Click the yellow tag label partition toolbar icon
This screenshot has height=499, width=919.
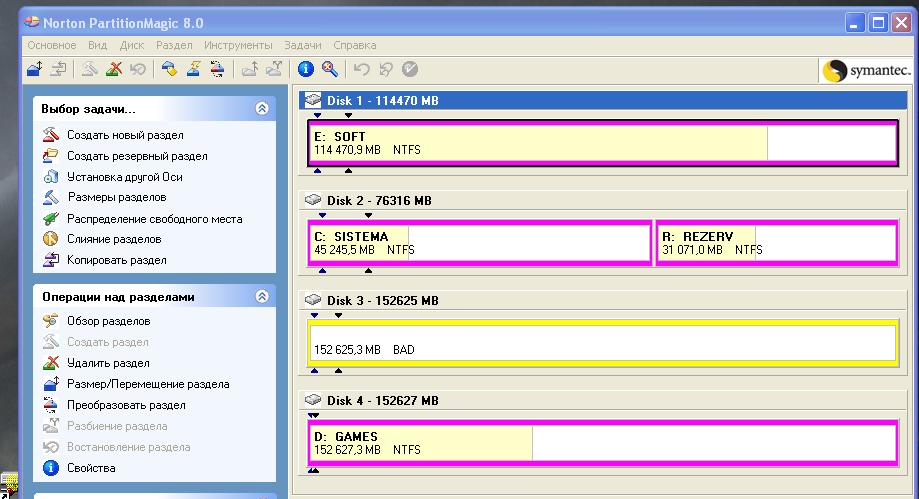click(169, 69)
